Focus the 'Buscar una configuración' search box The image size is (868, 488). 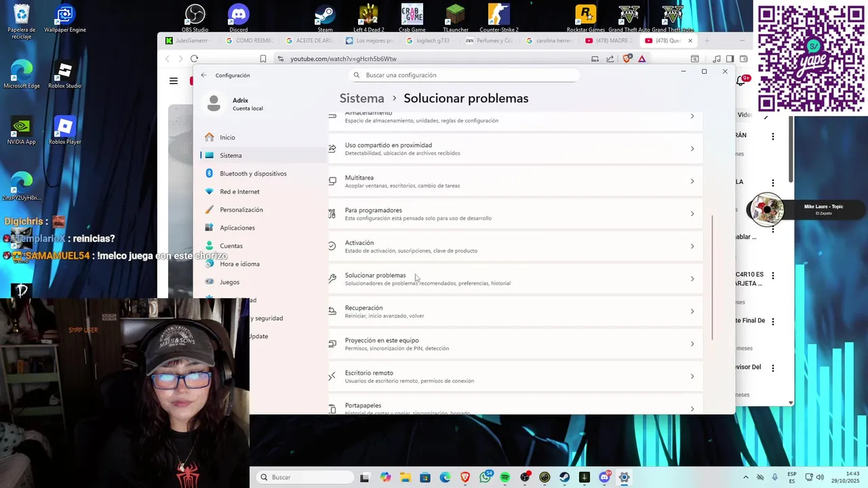tap(465, 75)
